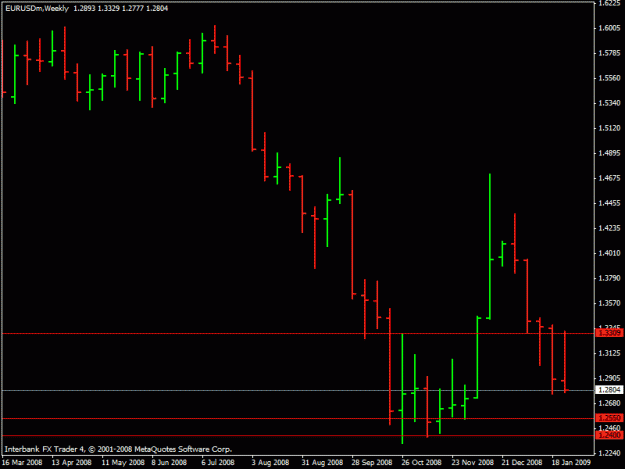Click the 23 Nov 2008 date label

point(472,462)
